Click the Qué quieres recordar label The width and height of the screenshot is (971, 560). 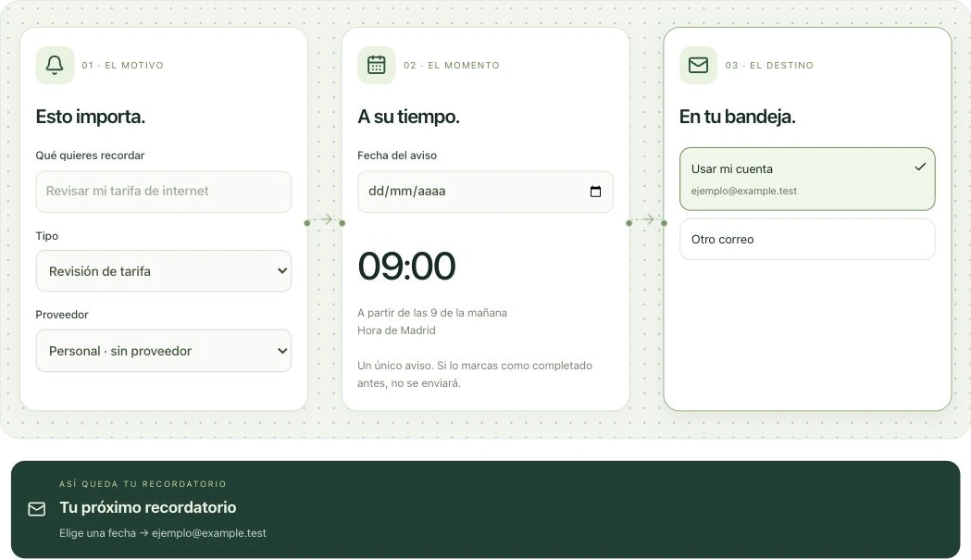click(x=90, y=156)
